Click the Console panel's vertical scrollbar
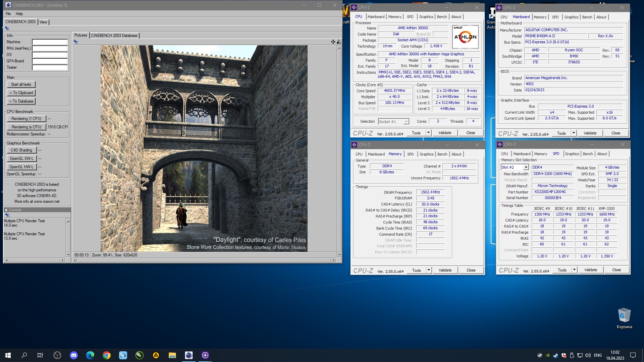The image size is (644, 362). point(68,238)
